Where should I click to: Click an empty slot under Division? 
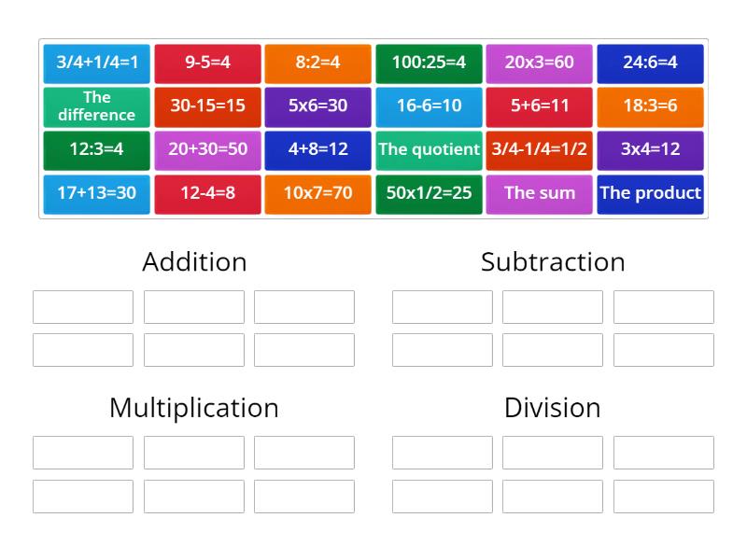coord(442,452)
